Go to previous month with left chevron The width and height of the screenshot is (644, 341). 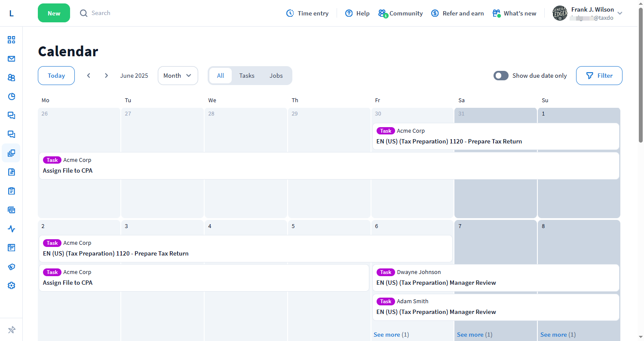[x=89, y=76]
